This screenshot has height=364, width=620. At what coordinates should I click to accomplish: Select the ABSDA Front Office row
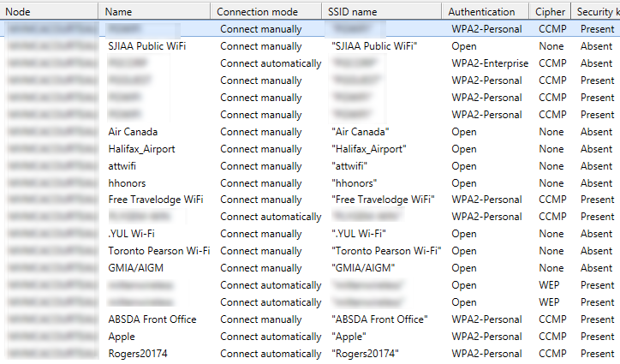click(x=310, y=319)
